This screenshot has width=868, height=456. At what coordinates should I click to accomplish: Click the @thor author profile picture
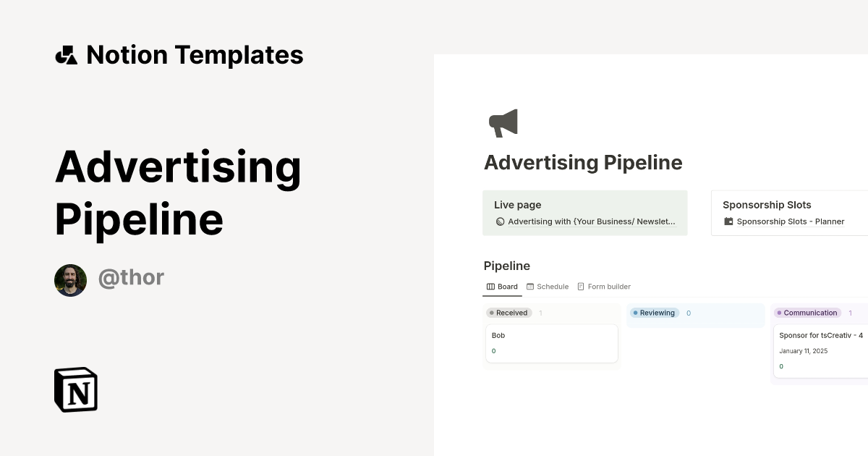click(x=70, y=280)
